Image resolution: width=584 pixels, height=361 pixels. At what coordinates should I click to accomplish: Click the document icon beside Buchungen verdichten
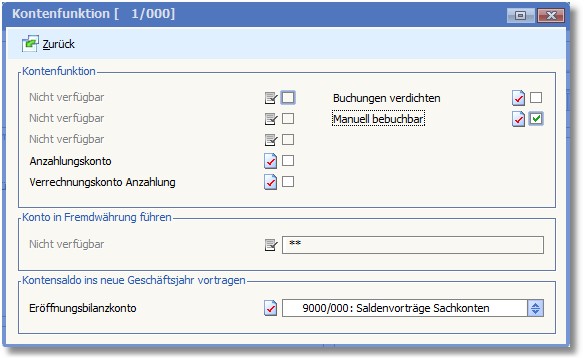[x=518, y=98]
